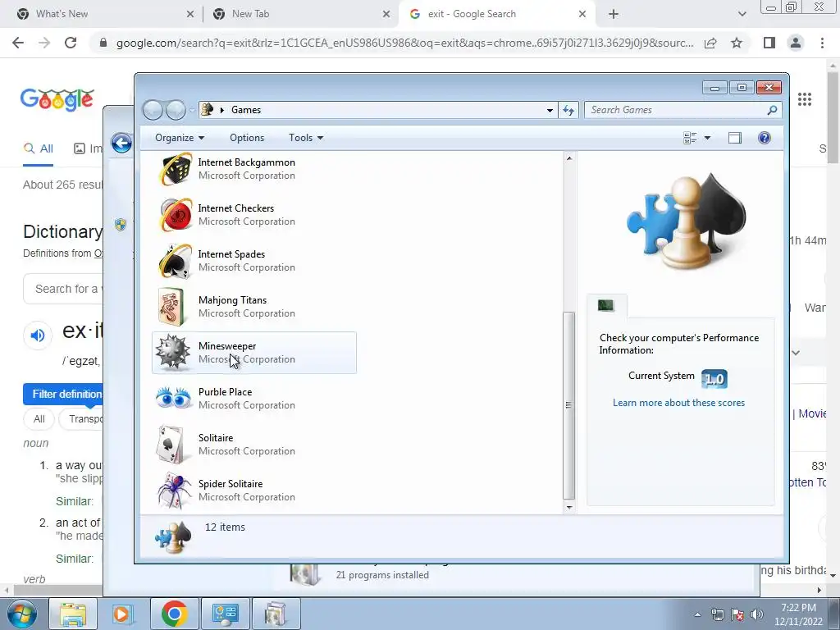Toggle the preview pane button
The height and width of the screenshot is (630, 840).
pos(735,138)
